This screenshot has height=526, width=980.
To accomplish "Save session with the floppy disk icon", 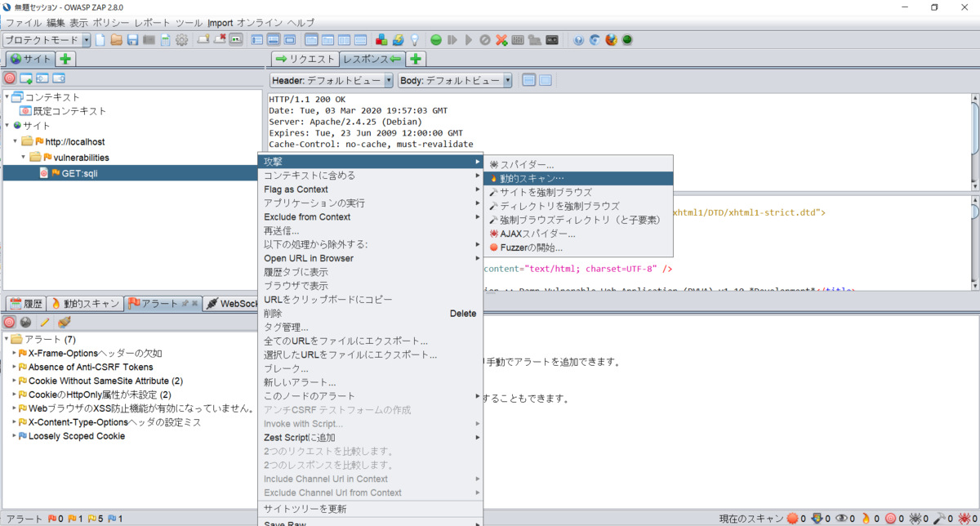I will point(133,39).
